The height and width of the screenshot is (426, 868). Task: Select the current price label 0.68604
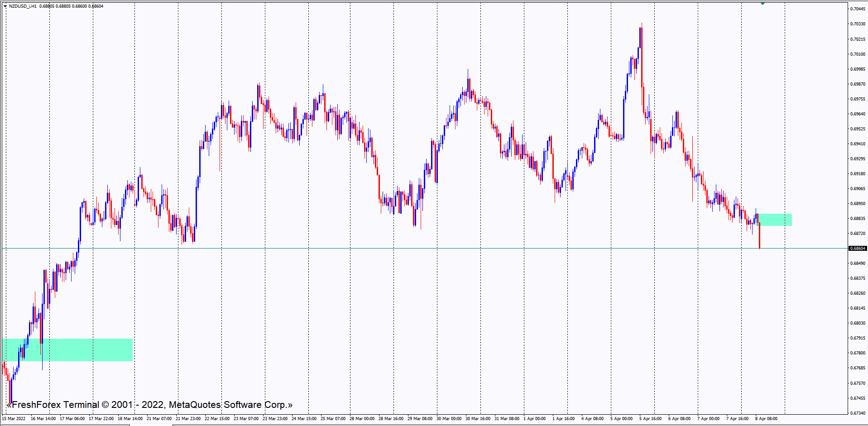pyautogui.click(x=857, y=249)
